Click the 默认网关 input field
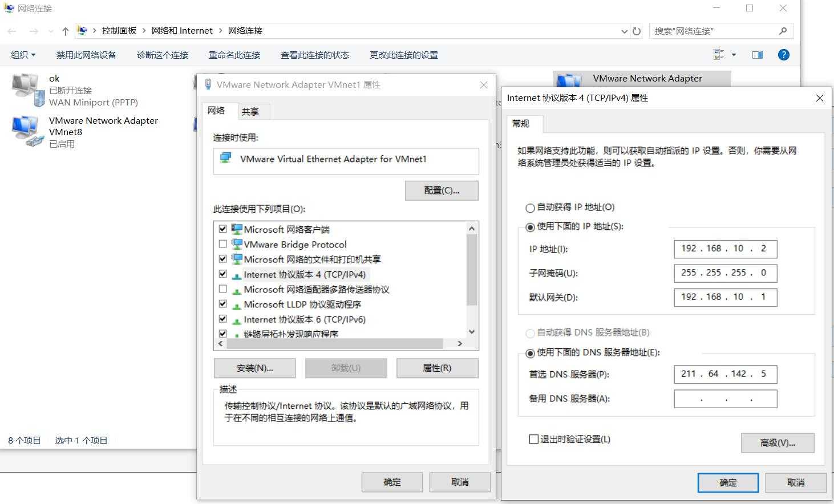834x504 pixels. [726, 297]
